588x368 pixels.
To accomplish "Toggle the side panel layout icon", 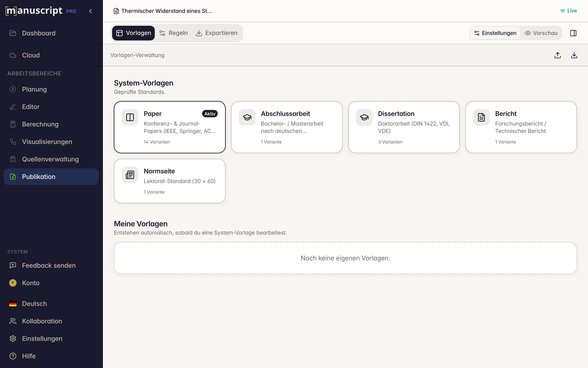I will [x=573, y=33].
